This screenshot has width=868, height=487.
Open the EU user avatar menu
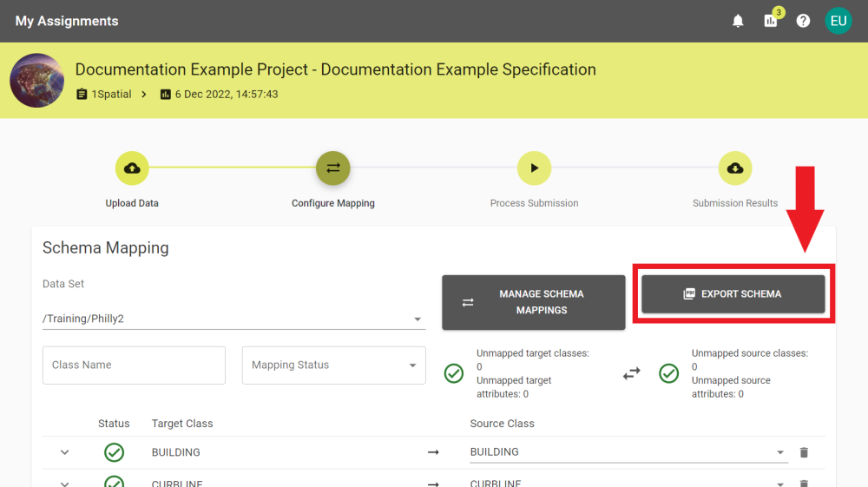[838, 21]
